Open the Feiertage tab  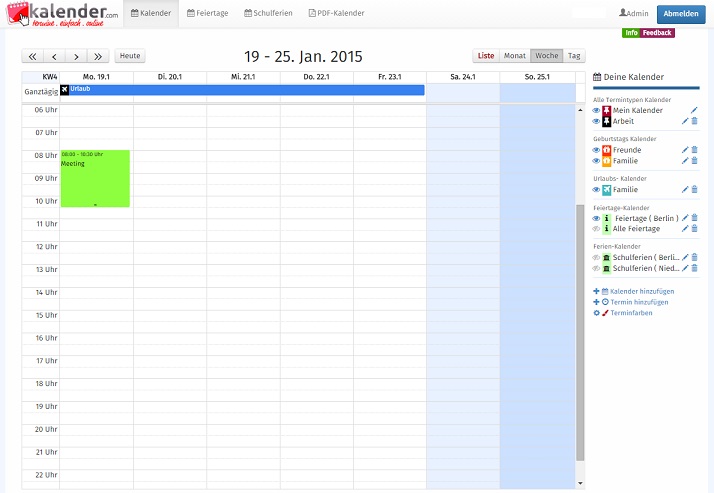pyautogui.click(x=207, y=13)
